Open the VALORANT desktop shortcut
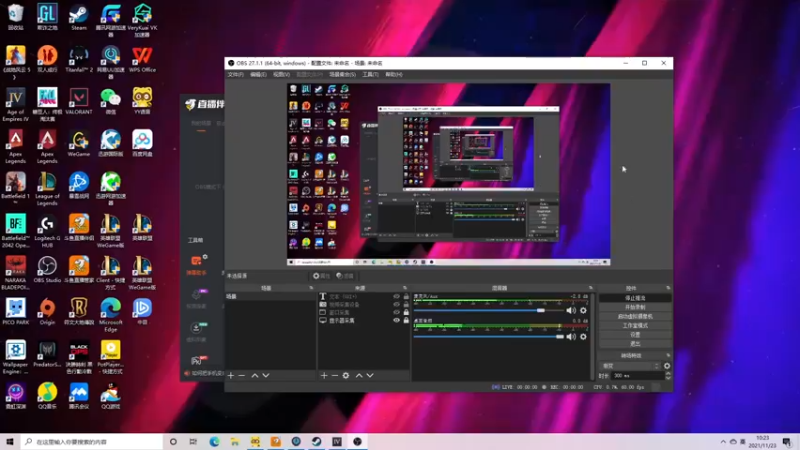The image size is (800, 450). pyautogui.click(x=79, y=101)
